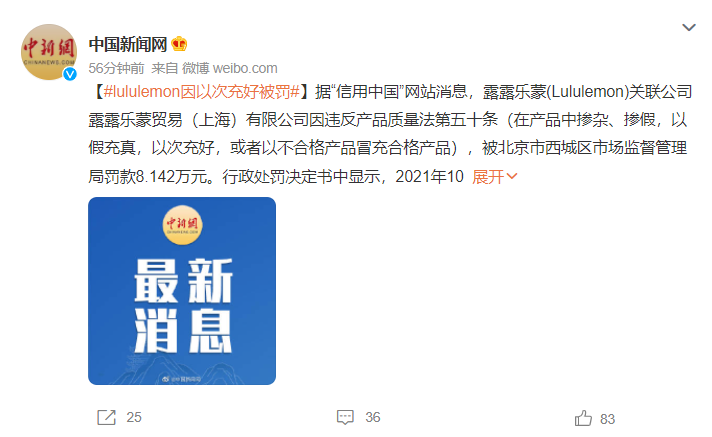Open the 中国新闻网 account name
Image resolution: width=712 pixels, height=437 pixels.
[128, 44]
